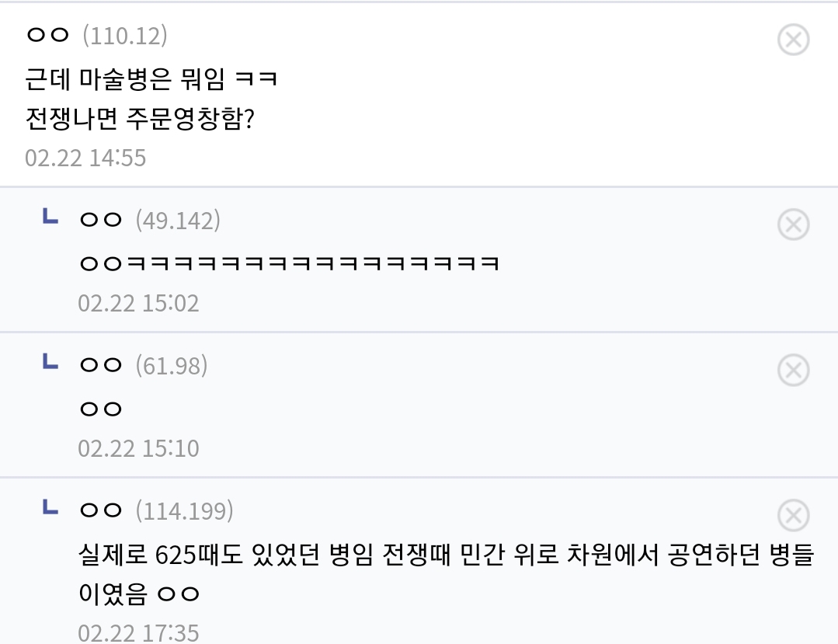Screen dimensions: 838x644
Task: Tap the reply starting '실제로 625때도'
Action: (x=446, y=556)
